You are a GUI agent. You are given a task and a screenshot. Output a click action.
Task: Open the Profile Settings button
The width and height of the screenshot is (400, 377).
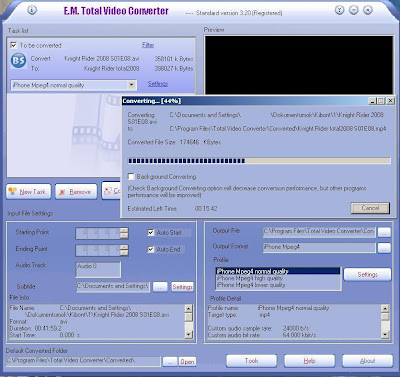point(367,275)
